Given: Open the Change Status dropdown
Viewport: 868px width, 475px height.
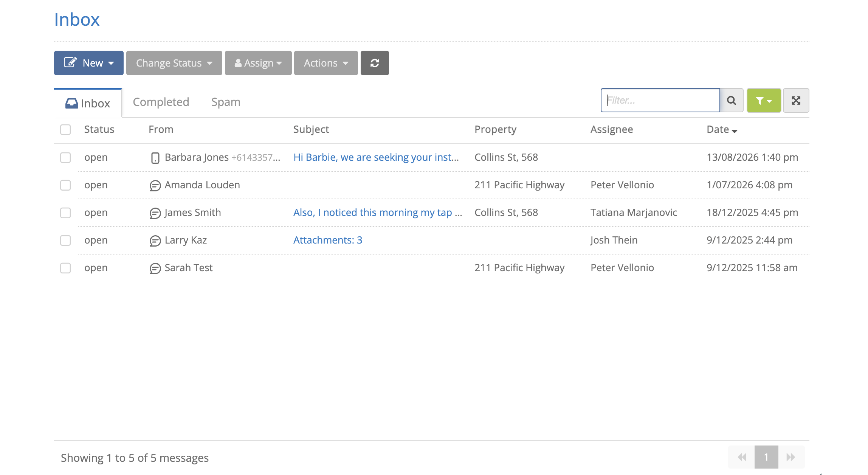Looking at the screenshot, I should pos(174,63).
